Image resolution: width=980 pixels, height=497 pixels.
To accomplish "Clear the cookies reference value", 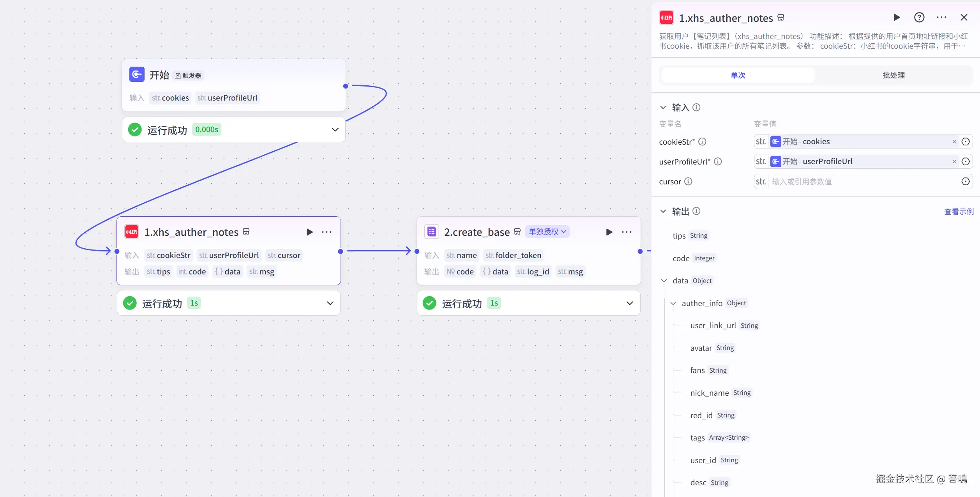I will [x=954, y=142].
